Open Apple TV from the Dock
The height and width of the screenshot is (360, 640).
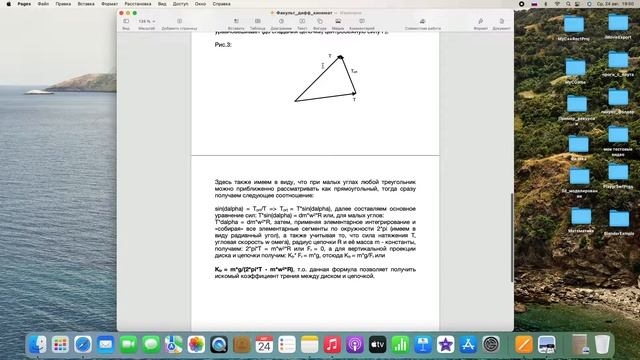coord(378,344)
